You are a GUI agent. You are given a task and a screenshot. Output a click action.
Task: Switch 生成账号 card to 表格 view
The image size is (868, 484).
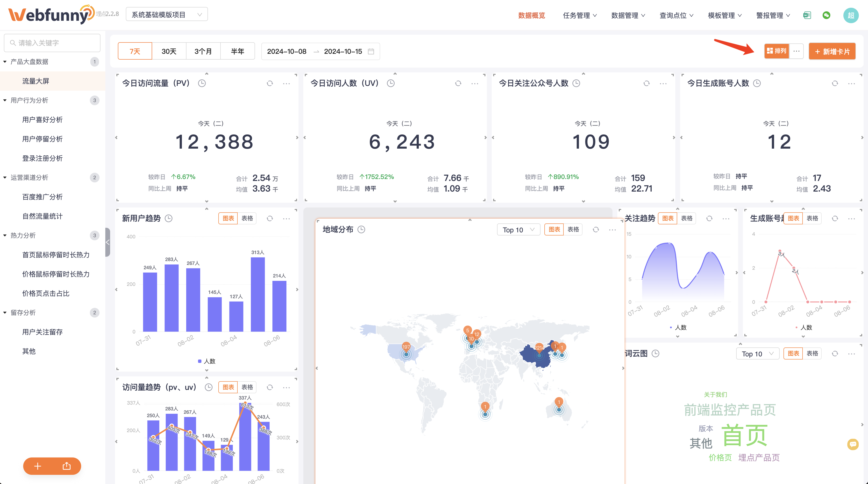tap(812, 218)
